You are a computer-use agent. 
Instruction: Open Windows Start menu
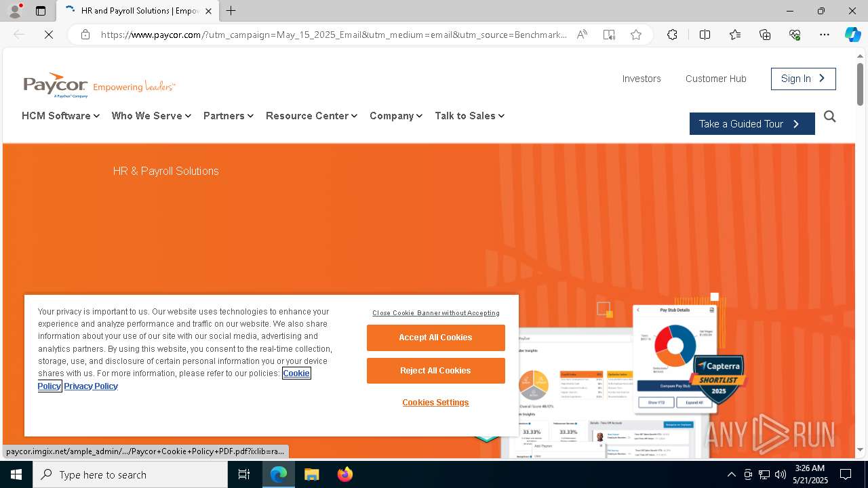pyautogui.click(x=16, y=474)
